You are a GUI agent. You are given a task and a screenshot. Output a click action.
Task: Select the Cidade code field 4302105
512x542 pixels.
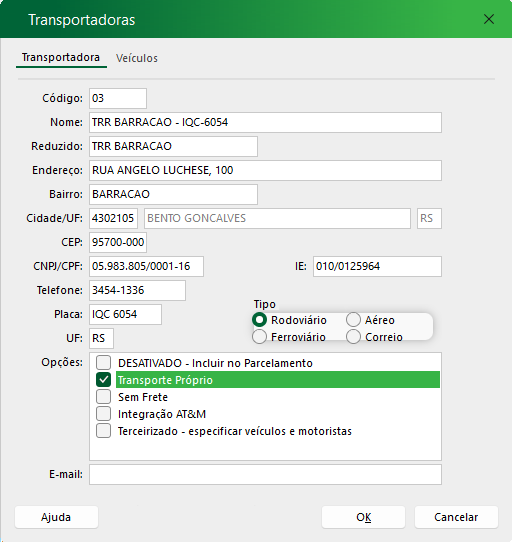[113, 218]
